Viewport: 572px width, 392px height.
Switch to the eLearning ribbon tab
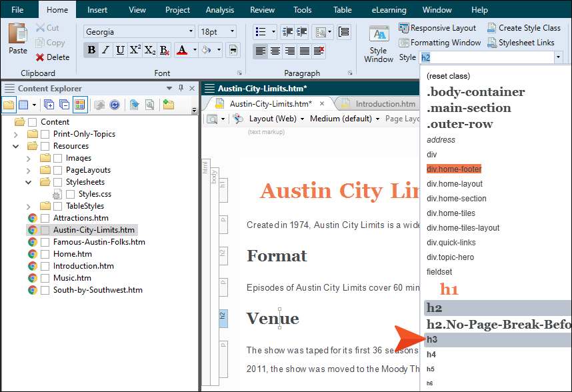[389, 10]
